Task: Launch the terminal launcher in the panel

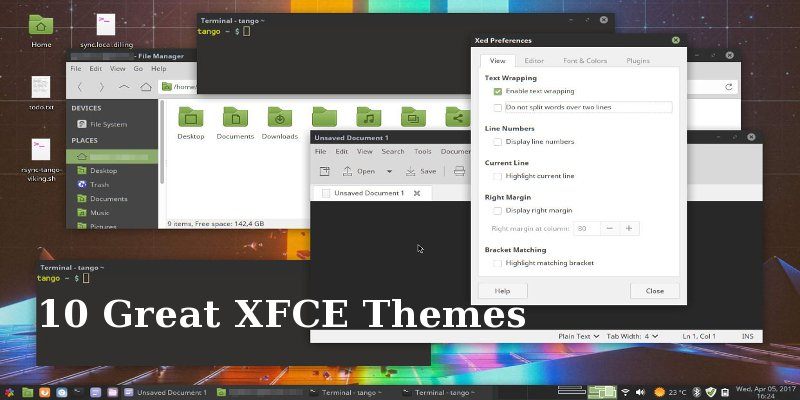Action: click(79, 392)
